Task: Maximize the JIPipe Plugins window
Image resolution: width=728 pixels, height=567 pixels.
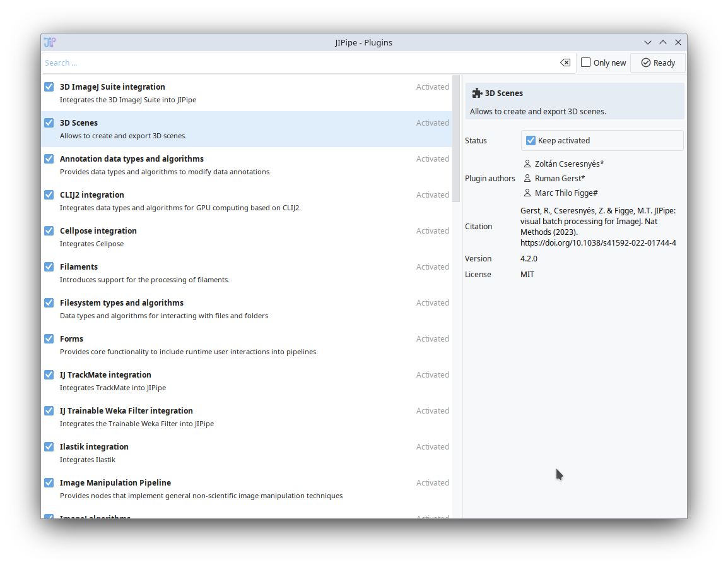Action: [663, 42]
